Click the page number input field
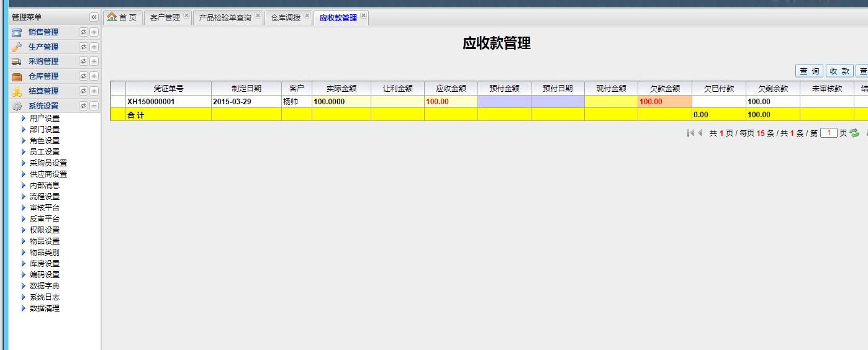 coord(828,133)
